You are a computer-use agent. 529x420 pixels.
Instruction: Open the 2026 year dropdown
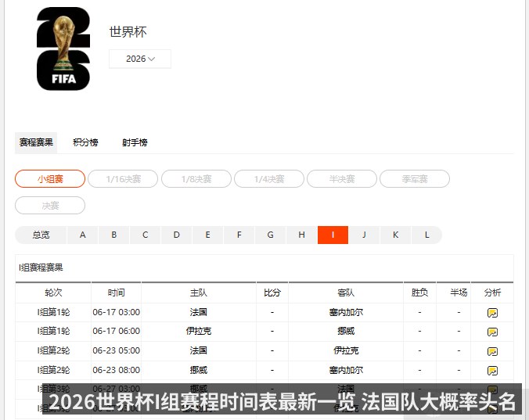click(x=139, y=59)
